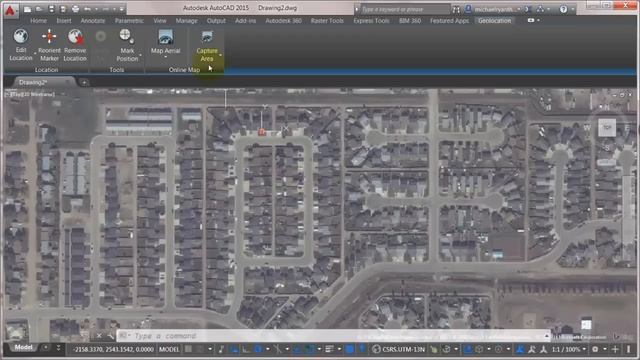Click the Plot printer icon
Image resolution: width=640 pixels, height=360 pixels.
tap(76, 9)
